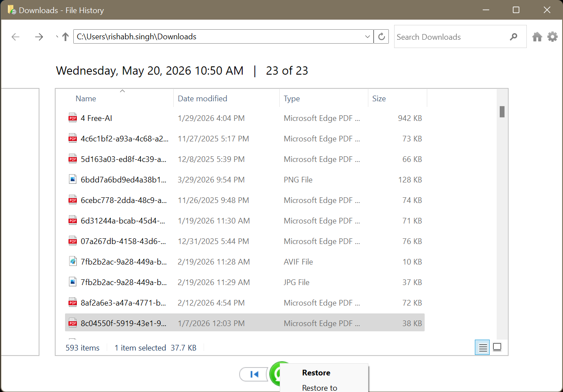Click the 593 items status text
Screen dimensions: 563x392
click(82, 347)
